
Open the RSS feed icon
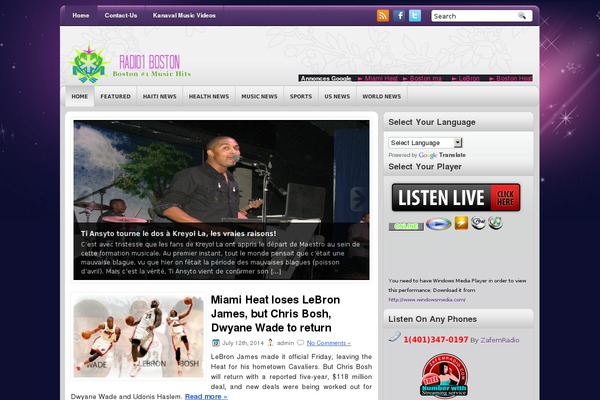(383, 16)
